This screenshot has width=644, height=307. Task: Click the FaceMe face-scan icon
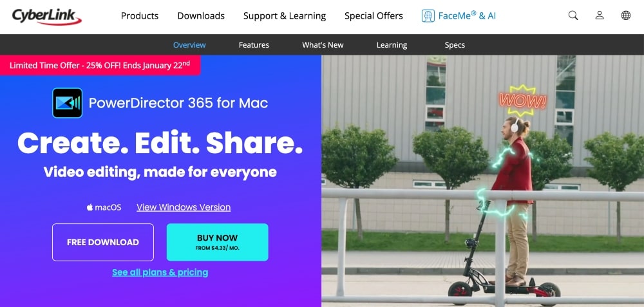point(428,16)
